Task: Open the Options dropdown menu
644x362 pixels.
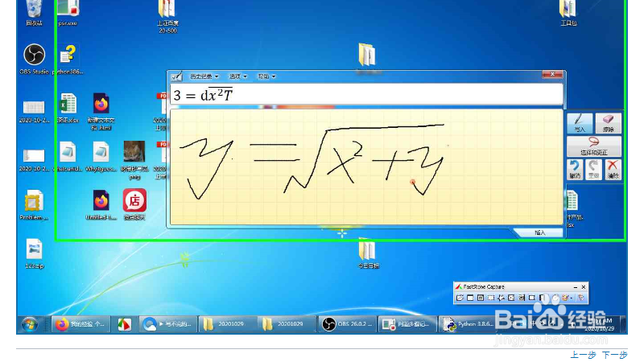Action: (x=238, y=76)
